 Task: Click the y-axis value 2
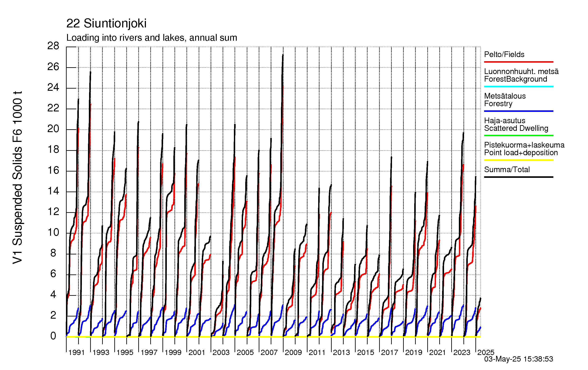pos(53,315)
